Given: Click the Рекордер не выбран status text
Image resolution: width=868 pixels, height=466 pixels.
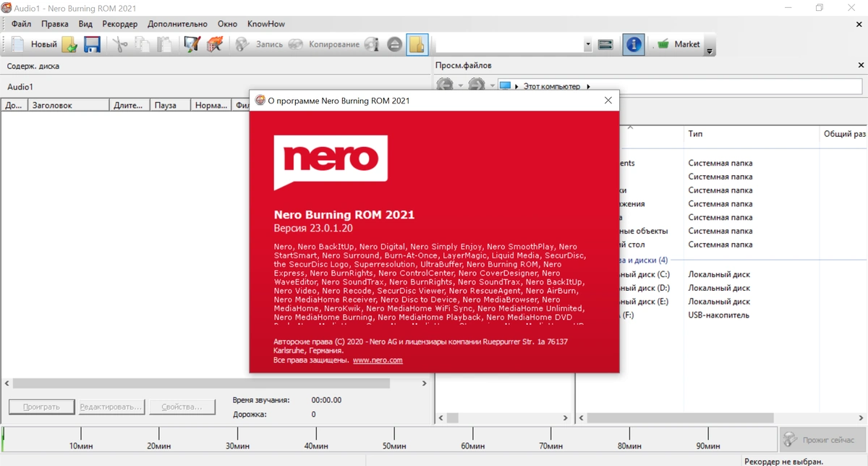Looking at the screenshot, I should [x=783, y=461].
